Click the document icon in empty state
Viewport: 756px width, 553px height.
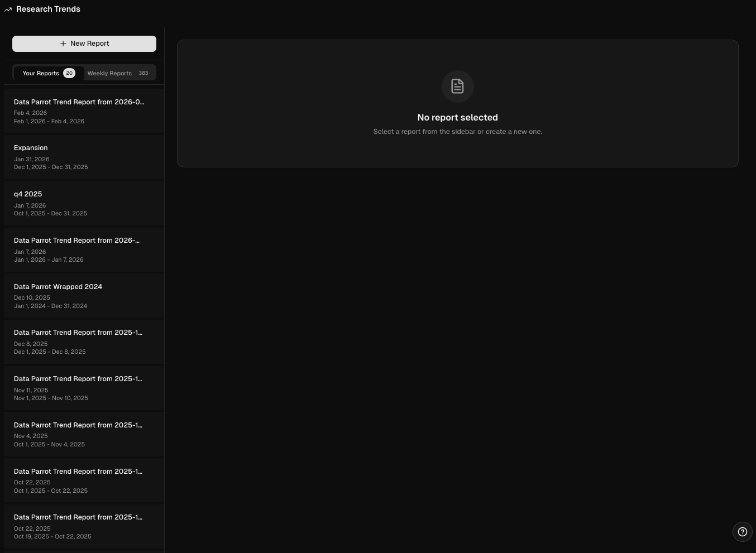(457, 86)
